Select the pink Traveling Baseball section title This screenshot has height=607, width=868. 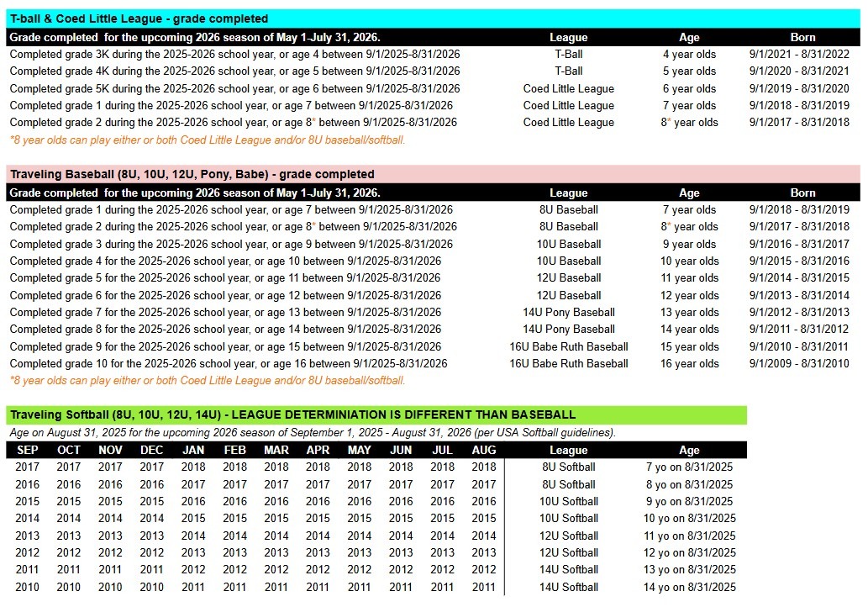pos(192,174)
